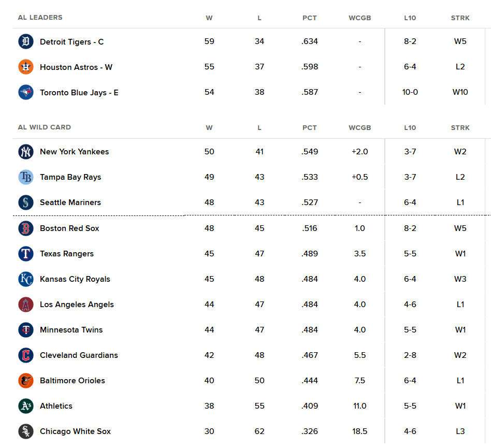This screenshot has width=491, height=448.
Task: Click the Toronto Blue Jays logo icon
Action: [26, 92]
